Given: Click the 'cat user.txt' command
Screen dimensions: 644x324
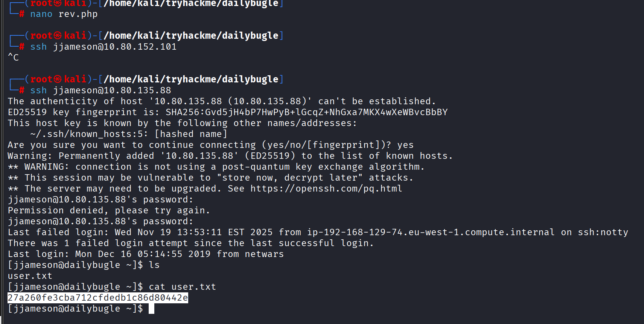Looking at the screenshot, I should [x=182, y=287].
